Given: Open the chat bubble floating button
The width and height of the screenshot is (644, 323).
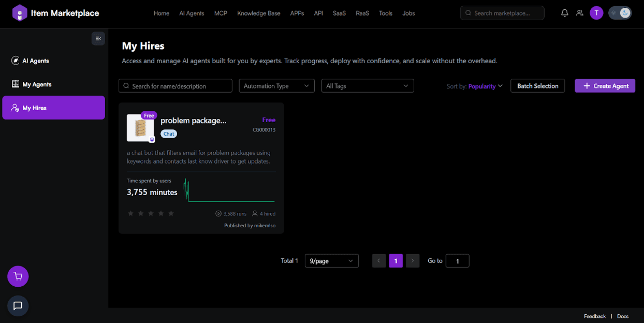Looking at the screenshot, I should click(x=18, y=306).
